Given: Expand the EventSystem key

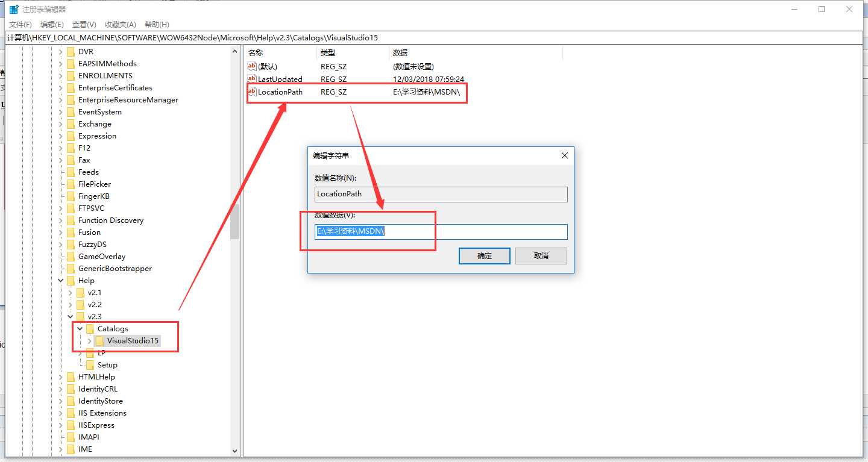Looking at the screenshot, I should tap(61, 112).
